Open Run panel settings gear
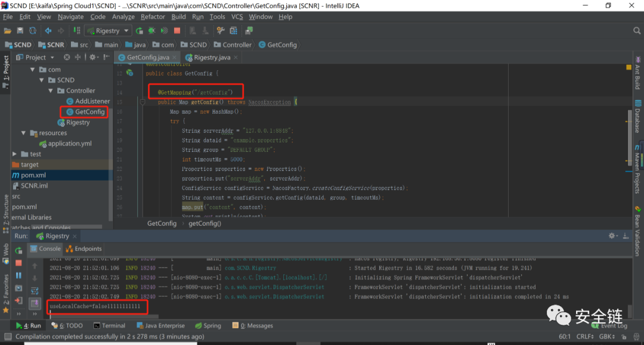The height and width of the screenshot is (345, 644). pos(612,236)
